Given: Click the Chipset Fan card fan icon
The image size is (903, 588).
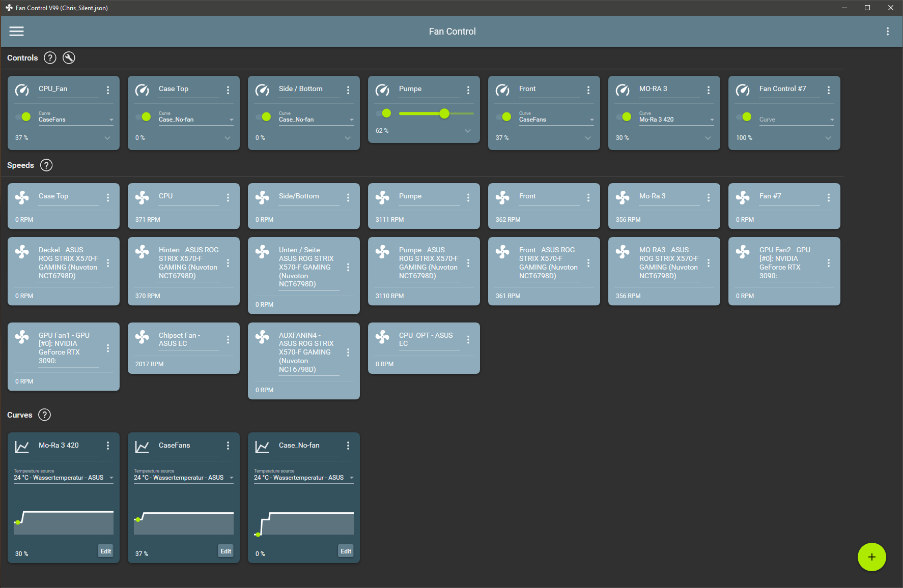Looking at the screenshot, I should click(142, 337).
